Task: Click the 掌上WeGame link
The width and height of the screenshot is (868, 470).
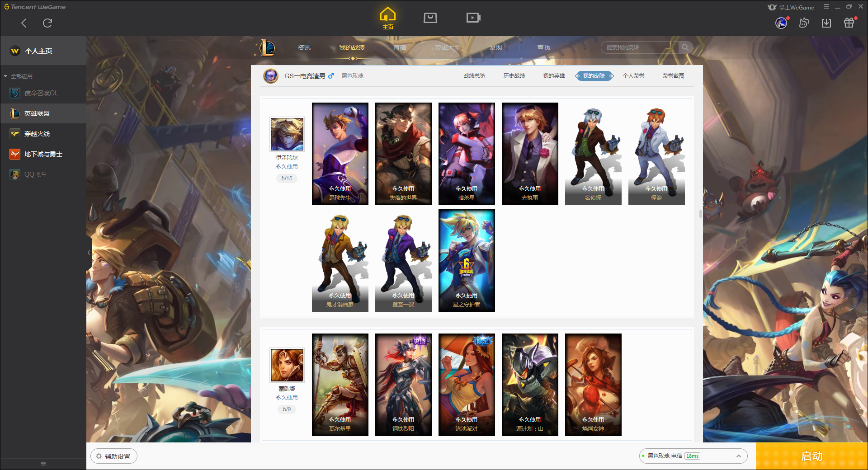Action: [791, 7]
